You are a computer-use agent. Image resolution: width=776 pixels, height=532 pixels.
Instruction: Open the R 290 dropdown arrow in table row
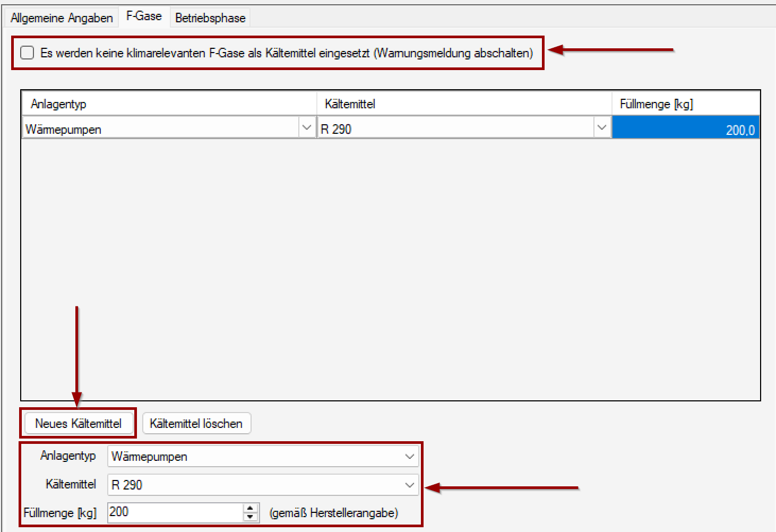[601, 128]
